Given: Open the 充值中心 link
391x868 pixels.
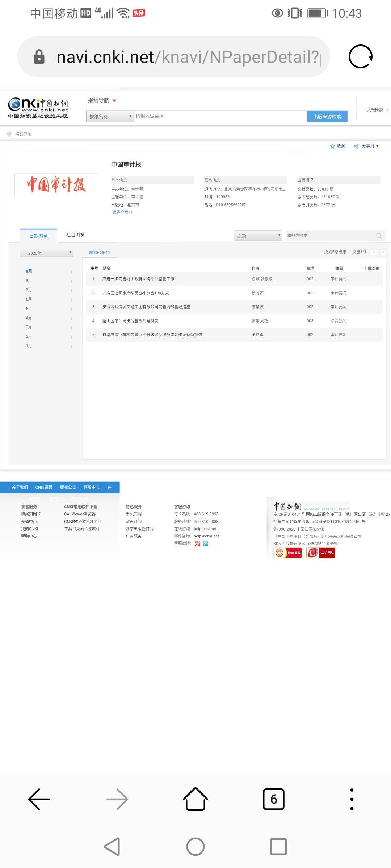Looking at the screenshot, I should pyautogui.click(x=29, y=522).
